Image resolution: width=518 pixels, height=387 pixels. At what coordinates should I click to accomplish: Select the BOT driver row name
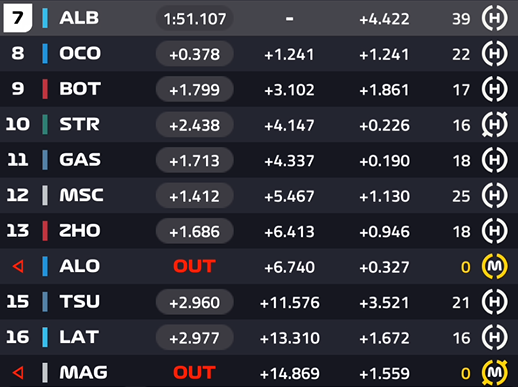(x=80, y=89)
